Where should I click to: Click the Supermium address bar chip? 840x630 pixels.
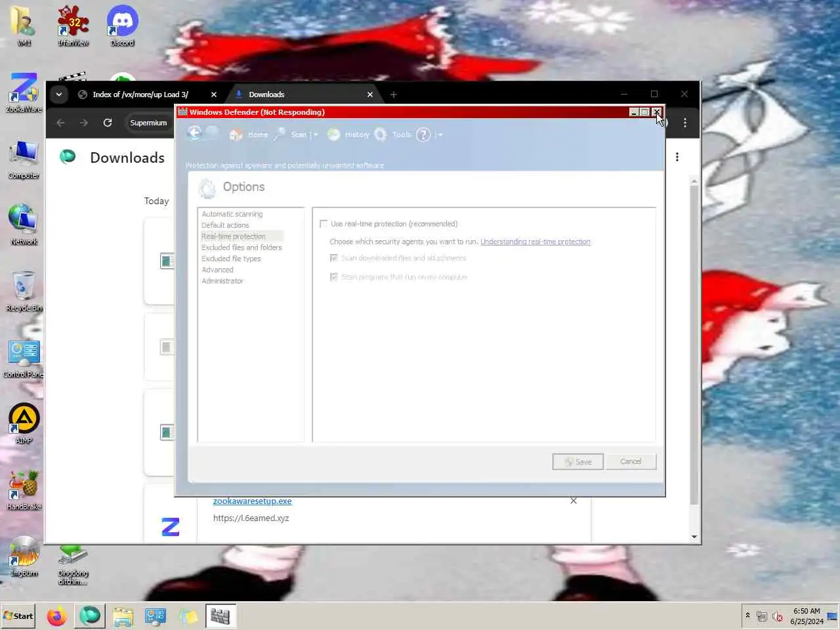point(148,123)
